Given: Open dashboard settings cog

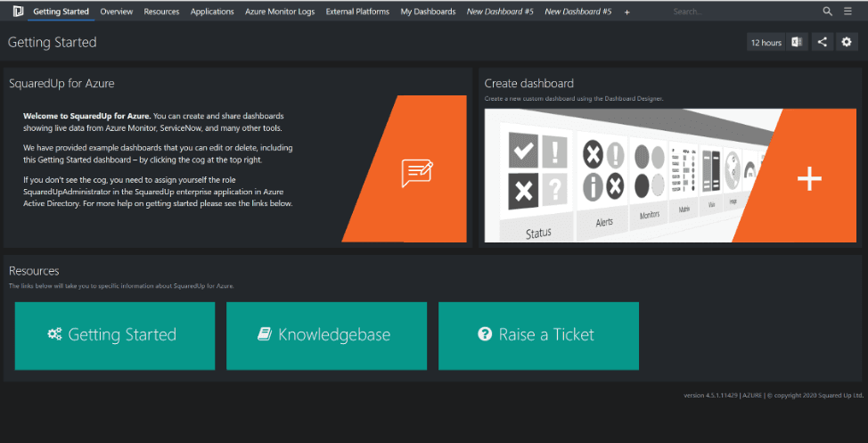Looking at the screenshot, I should click(x=847, y=42).
